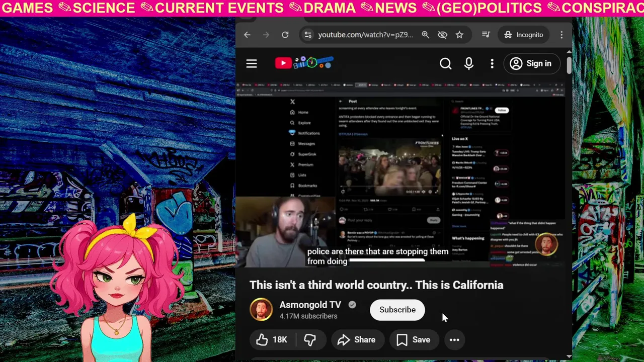The image size is (644, 362).
Task: Open browser three-dot menu
Action: (x=561, y=35)
